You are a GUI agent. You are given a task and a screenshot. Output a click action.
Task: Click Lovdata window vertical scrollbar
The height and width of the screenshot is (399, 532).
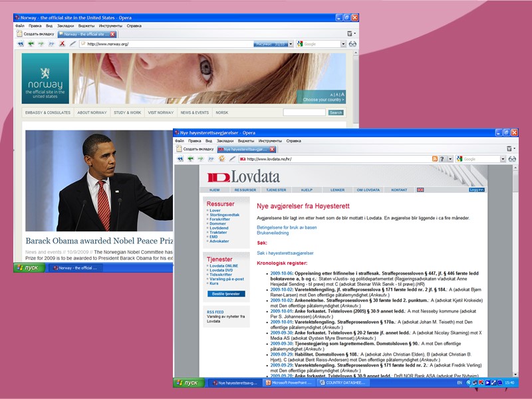(x=515, y=271)
